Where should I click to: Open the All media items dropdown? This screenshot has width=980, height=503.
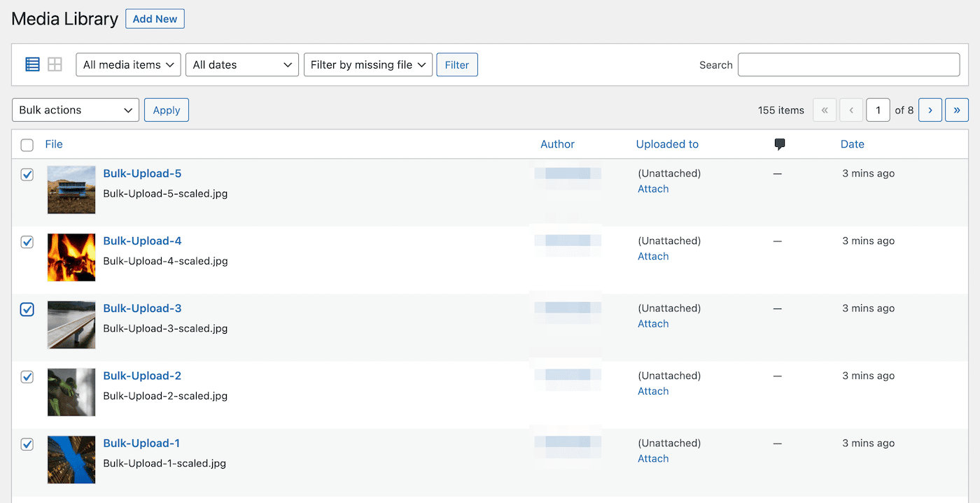pyautogui.click(x=128, y=64)
